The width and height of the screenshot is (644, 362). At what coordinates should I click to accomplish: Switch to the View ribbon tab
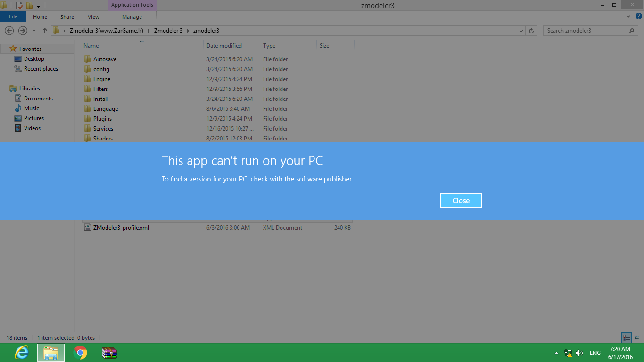93,17
